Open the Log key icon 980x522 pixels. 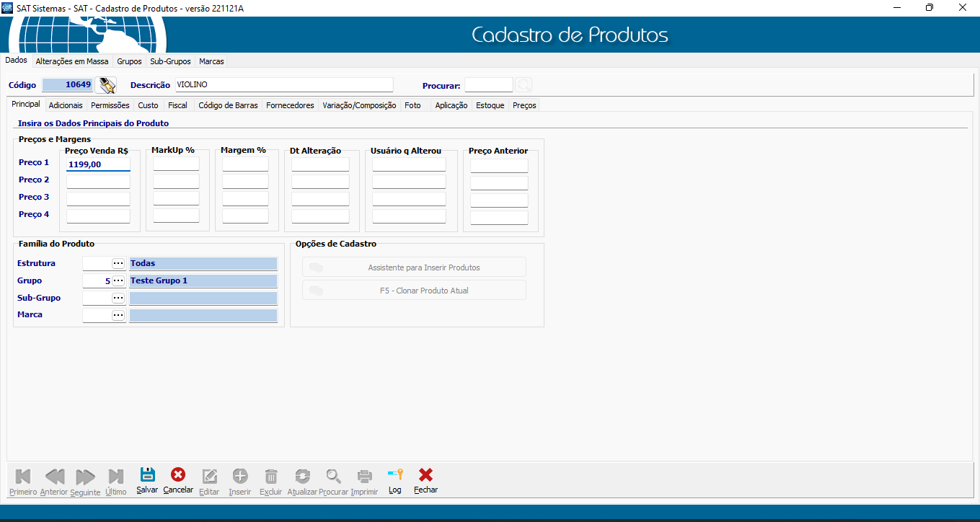pos(394,475)
